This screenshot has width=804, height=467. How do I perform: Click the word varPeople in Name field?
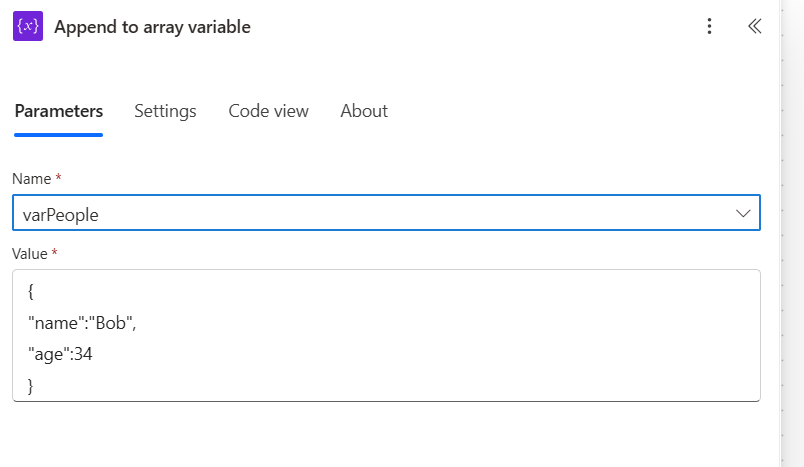[x=60, y=213]
